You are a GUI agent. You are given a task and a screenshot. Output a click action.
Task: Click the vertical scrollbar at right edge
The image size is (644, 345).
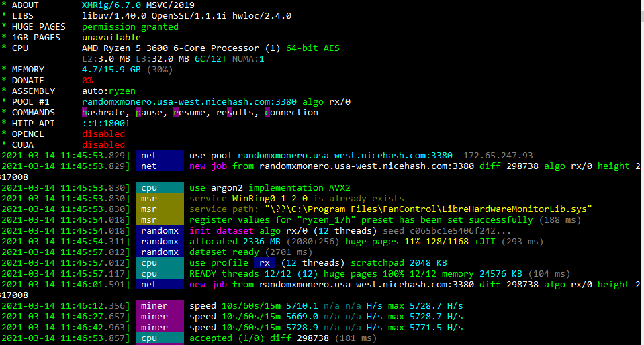pyautogui.click(x=642, y=172)
